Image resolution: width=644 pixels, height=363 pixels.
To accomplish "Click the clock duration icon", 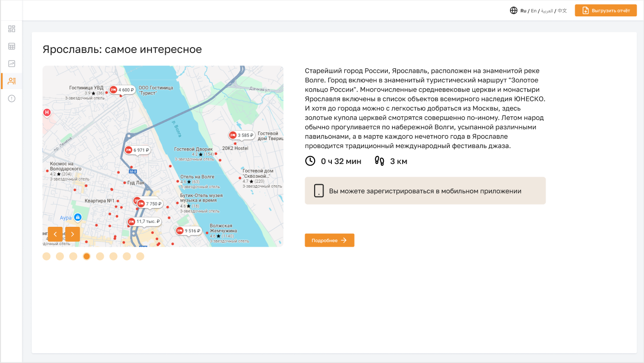I will [x=310, y=161].
